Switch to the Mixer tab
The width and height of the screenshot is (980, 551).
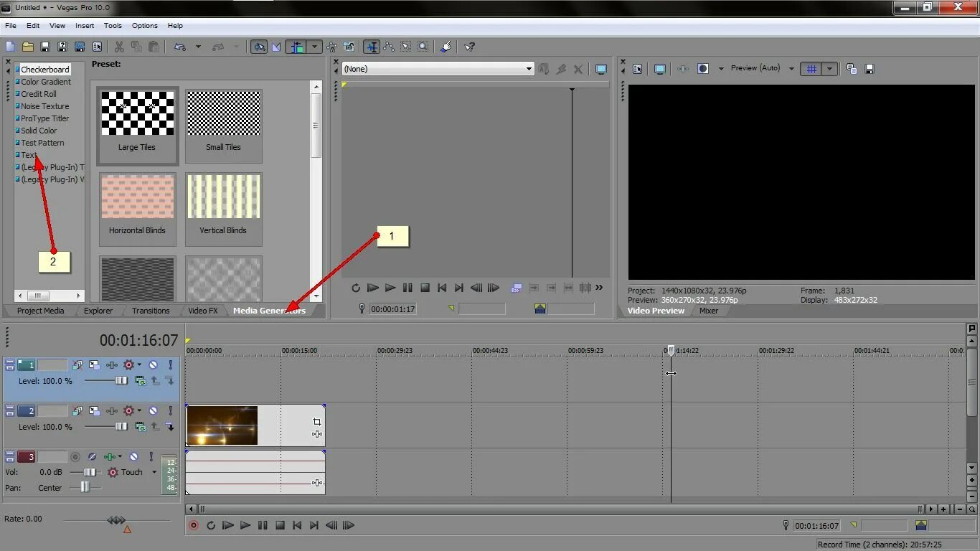point(709,311)
